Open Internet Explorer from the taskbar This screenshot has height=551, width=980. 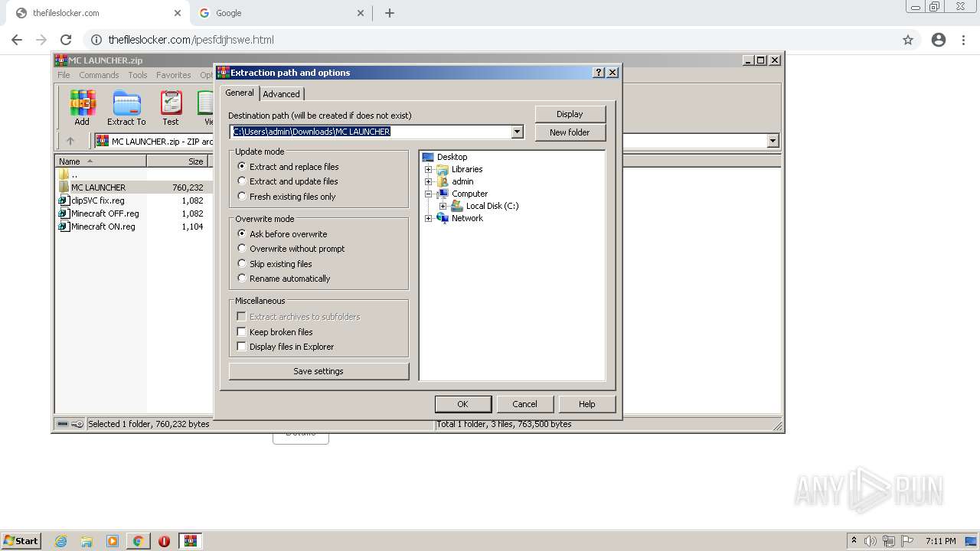pos(61,541)
